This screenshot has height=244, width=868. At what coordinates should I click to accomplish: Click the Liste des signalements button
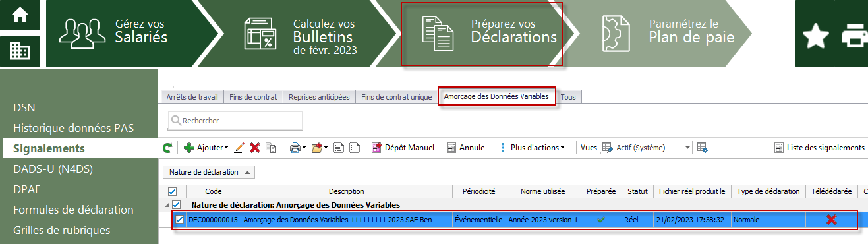[819, 148]
